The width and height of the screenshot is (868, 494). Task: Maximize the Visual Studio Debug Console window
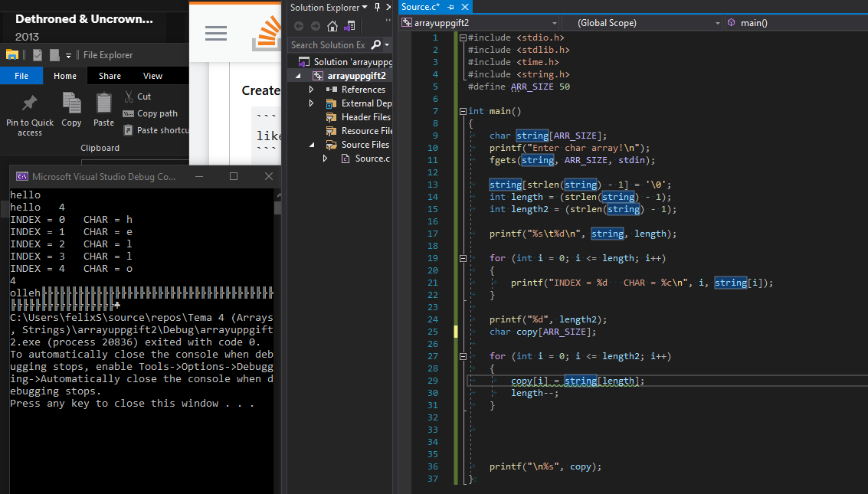point(234,176)
